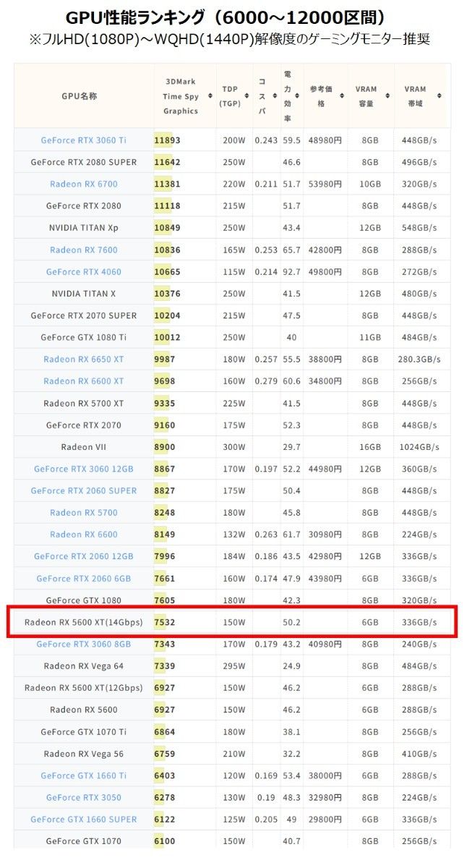Open the GeForce GTX 1660 Ti link

tap(84, 775)
